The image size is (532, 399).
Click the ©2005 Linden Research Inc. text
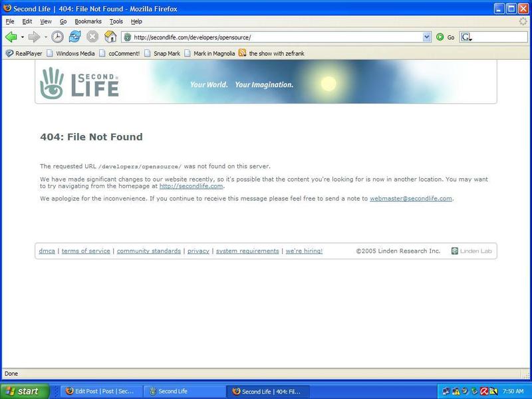pyautogui.click(x=398, y=251)
